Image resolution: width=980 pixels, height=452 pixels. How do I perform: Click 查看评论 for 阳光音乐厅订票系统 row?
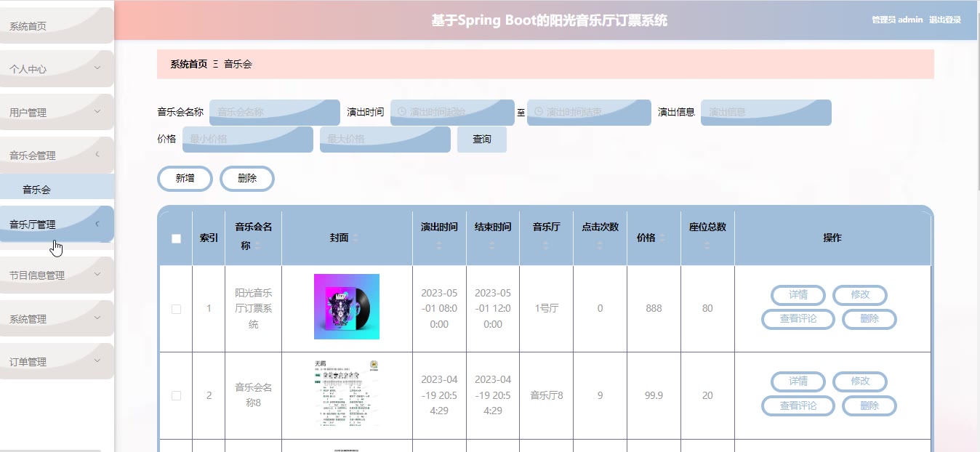[x=798, y=319]
